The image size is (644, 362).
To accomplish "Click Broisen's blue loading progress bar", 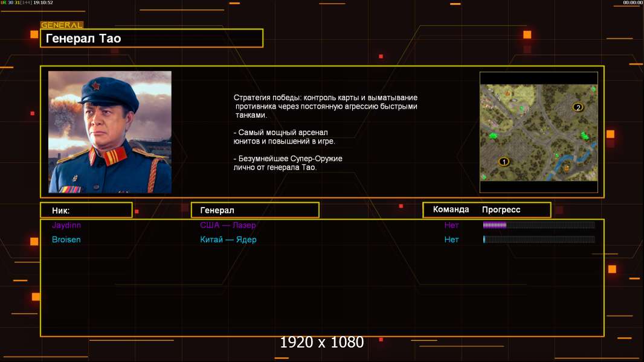I will pyautogui.click(x=539, y=240).
